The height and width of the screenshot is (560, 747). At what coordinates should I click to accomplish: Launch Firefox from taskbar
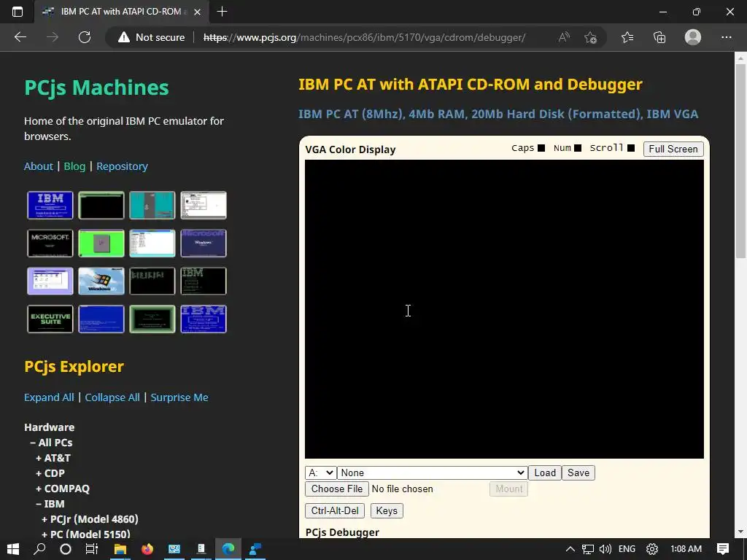click(147, 549)
